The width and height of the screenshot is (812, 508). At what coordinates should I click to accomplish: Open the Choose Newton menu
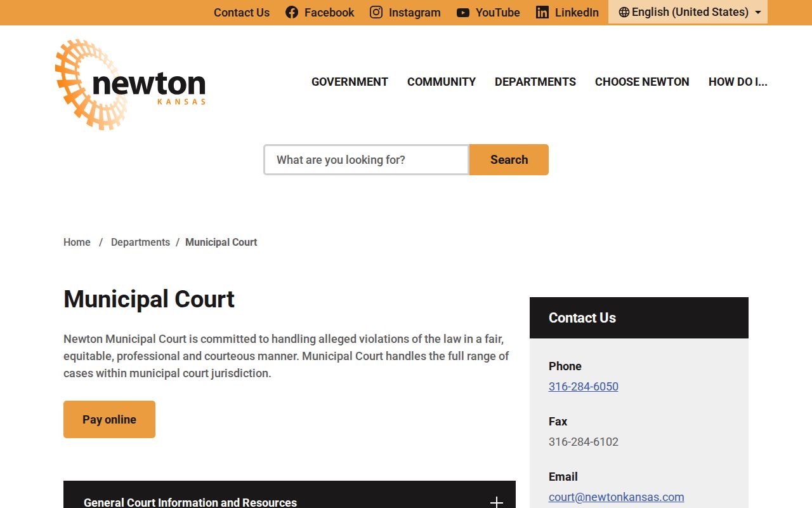coord(642,82)
